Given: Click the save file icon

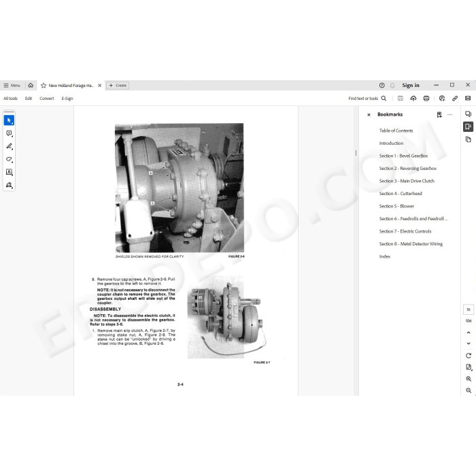Looking at the screenshot, I should pyautogui.click(x=401, y=99).
